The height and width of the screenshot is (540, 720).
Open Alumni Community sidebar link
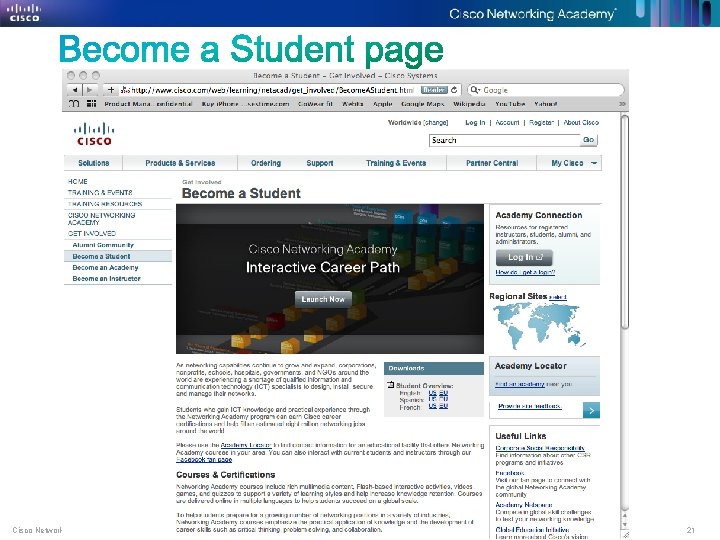pos(103,245)
